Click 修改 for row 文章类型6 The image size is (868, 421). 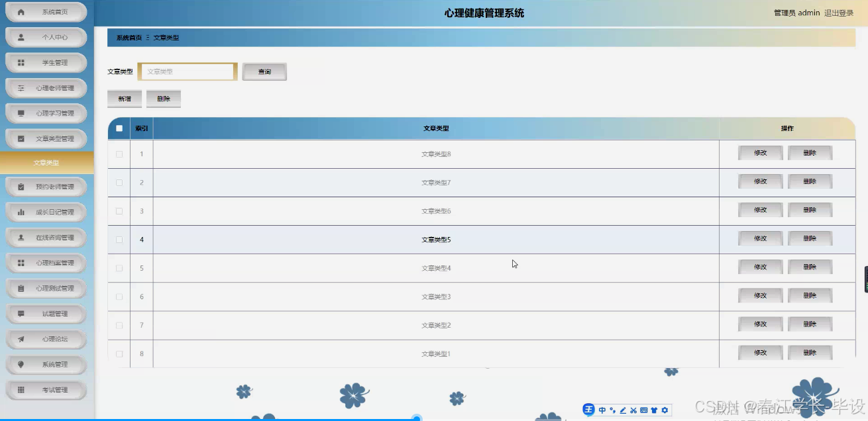pos(761,210)
